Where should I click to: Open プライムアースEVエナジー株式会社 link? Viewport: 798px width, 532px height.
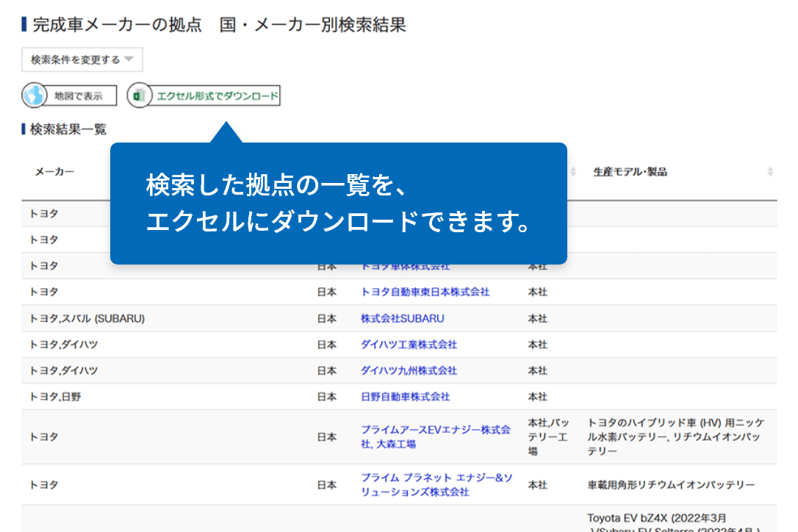(436, 436)
